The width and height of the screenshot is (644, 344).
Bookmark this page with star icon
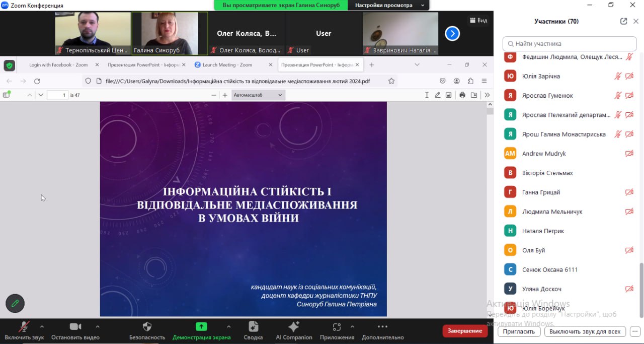pyautogui.click(x=391, y=81)
